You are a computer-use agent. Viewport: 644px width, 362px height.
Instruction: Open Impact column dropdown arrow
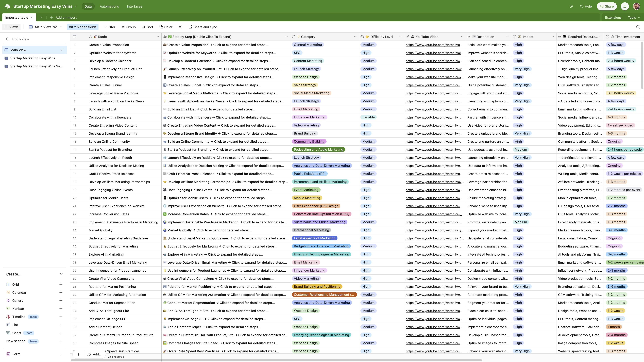tap(552, 37)
